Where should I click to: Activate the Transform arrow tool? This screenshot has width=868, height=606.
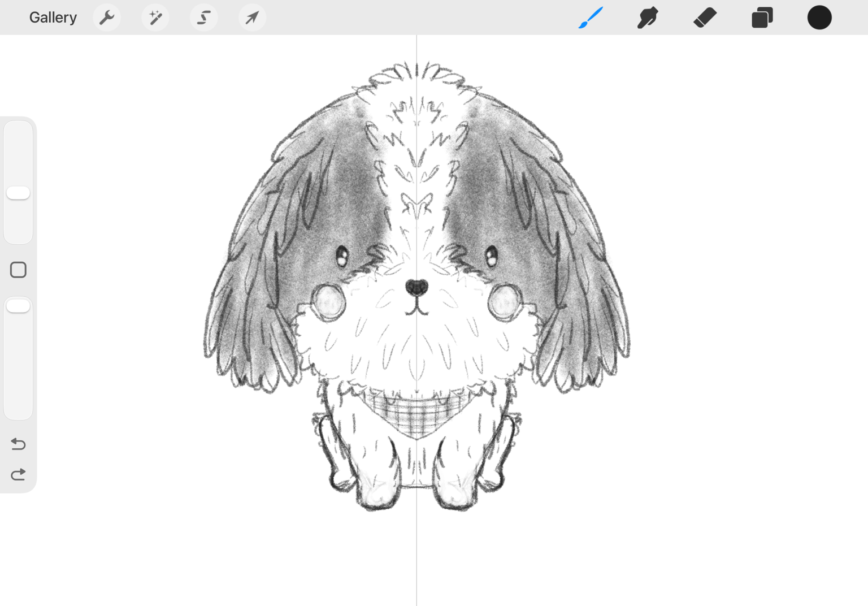252,18
